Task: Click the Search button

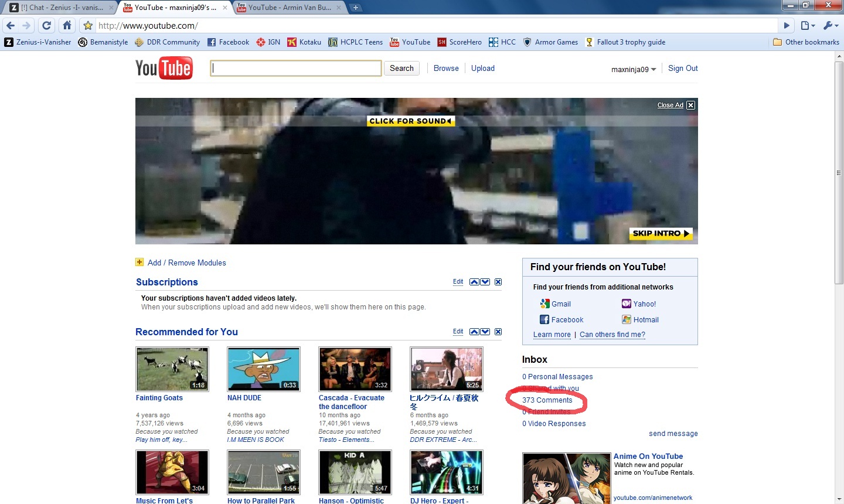Action: tap(401, 68)
